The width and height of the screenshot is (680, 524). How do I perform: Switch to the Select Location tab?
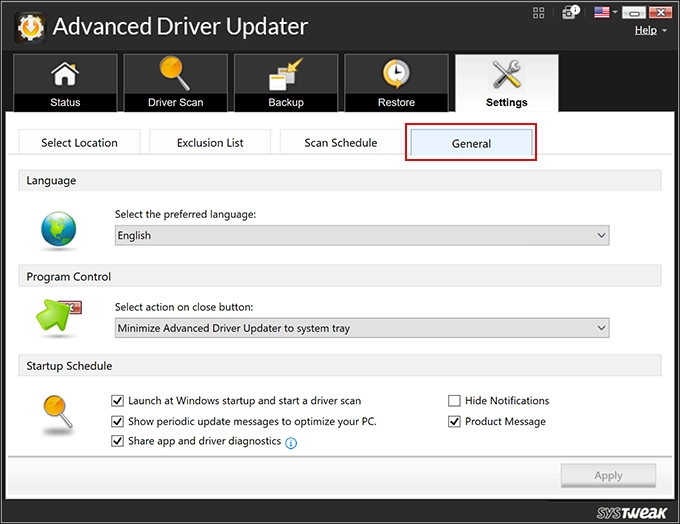tap(79, 143)
